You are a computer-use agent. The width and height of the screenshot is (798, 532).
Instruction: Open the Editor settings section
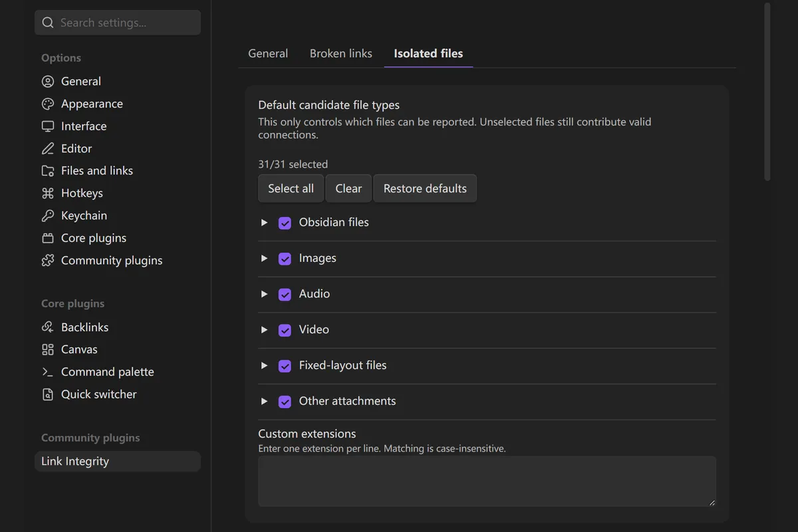[x=118, y=148]
